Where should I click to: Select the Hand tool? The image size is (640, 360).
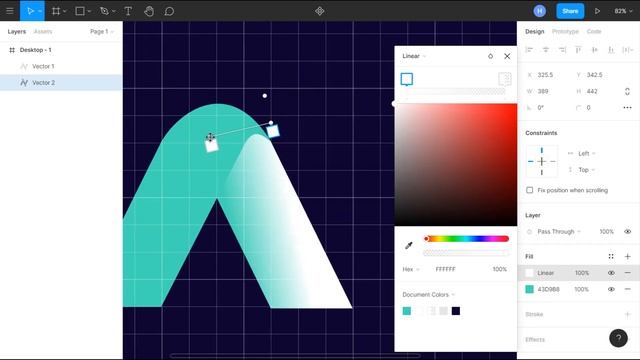[x=149, y=11]
